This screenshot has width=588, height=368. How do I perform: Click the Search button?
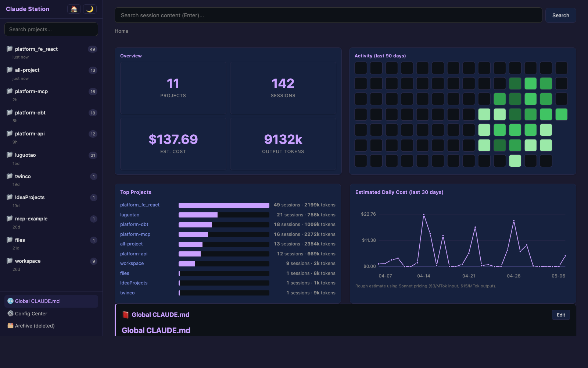click(561, 15)
